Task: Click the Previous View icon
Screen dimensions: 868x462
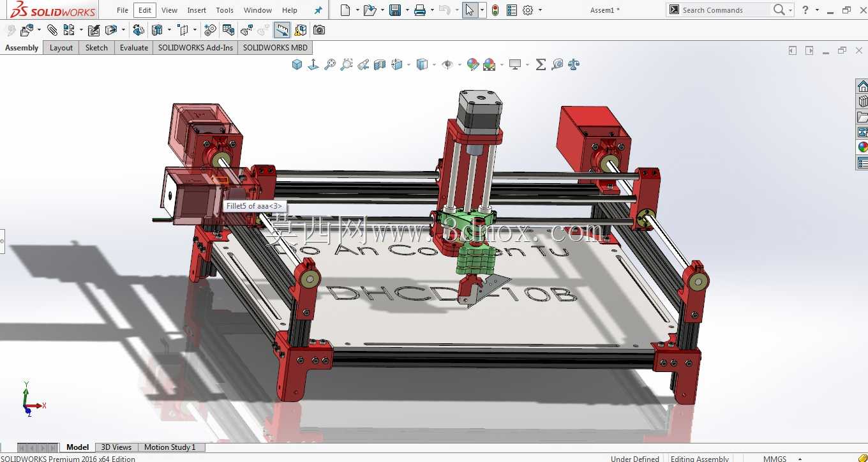Action: point(363,64)
